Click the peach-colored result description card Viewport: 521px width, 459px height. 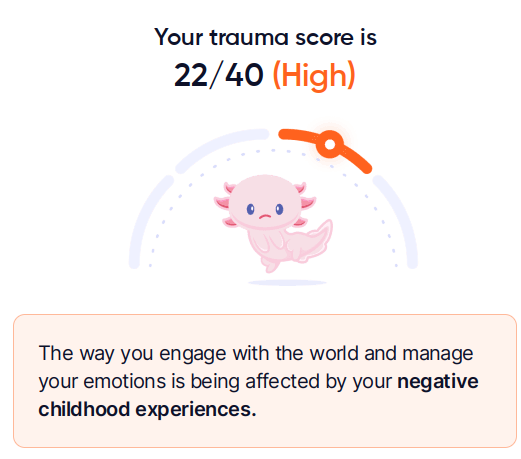pos(265,381)
